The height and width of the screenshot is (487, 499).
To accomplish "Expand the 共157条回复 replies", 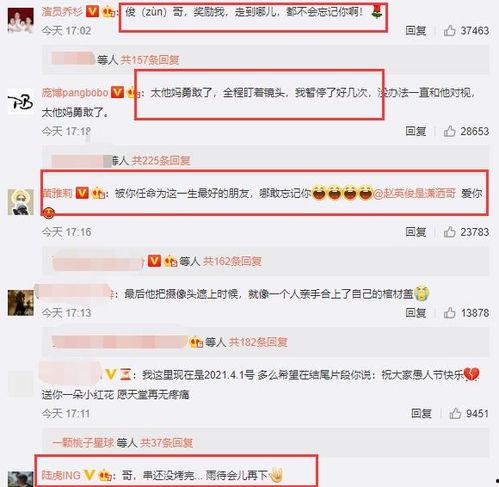I will click(x=150, y=60).
